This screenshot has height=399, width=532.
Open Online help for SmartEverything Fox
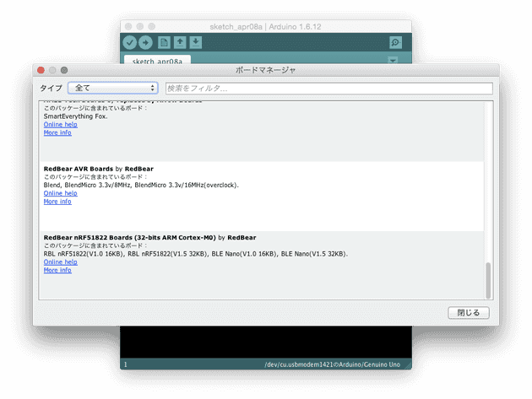click(x=60, y=125)
